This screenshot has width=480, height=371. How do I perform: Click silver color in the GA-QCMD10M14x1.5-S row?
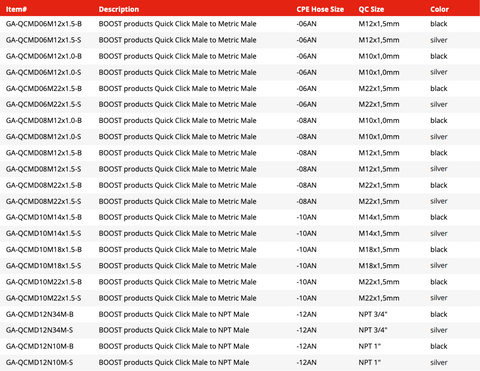click(x=439, y=233)
